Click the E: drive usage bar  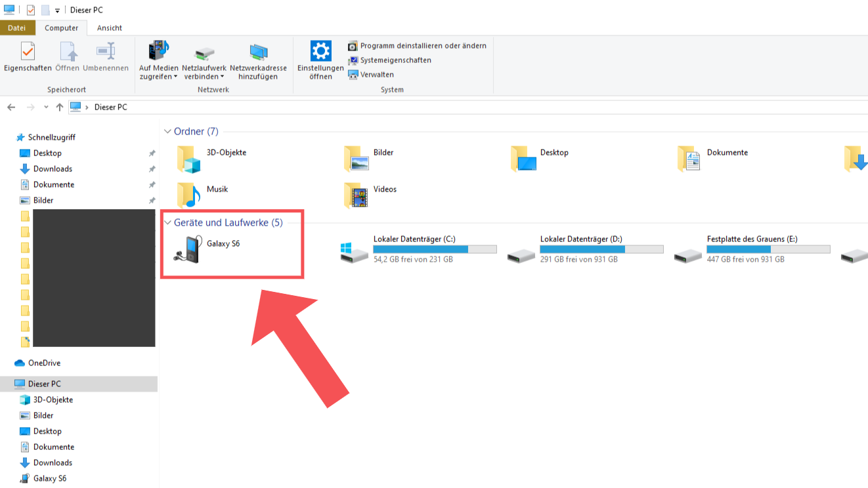768,250
